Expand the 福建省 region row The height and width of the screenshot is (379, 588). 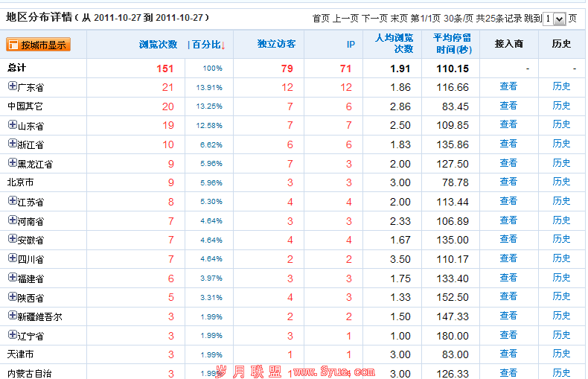pos(12,278)
